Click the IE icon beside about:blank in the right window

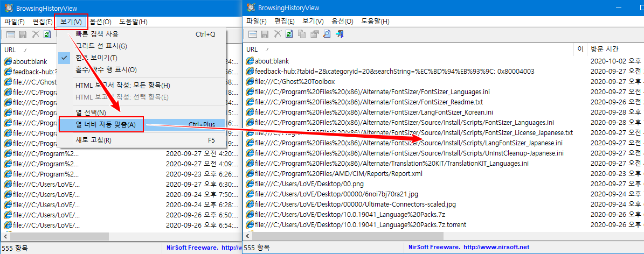250,61
